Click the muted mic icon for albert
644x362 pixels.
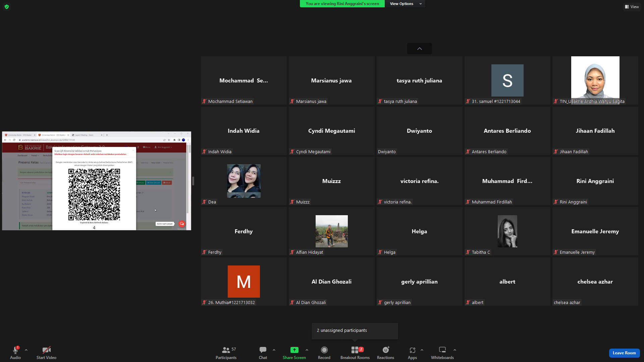tap(468, 302)
